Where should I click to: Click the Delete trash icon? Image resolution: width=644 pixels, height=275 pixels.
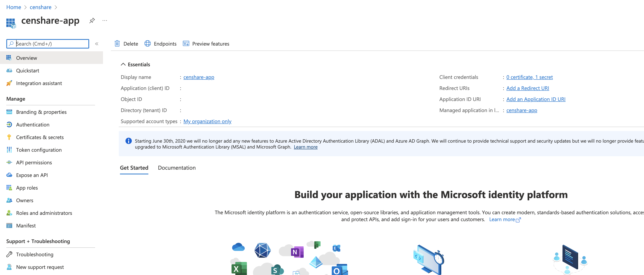tap(117, 44)
